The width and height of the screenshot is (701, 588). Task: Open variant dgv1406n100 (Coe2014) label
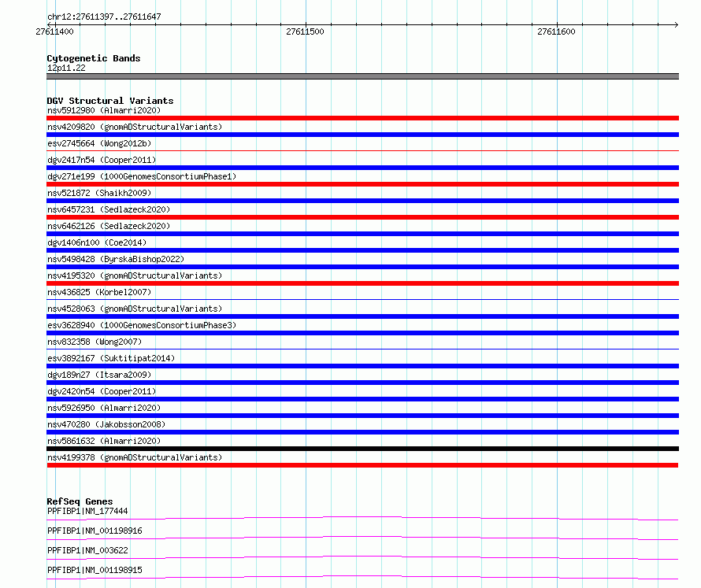coord(97,242)
